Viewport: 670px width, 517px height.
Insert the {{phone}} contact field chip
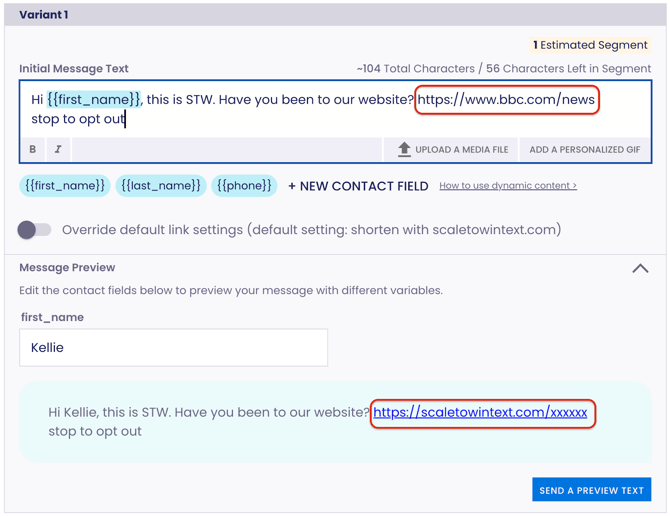coord(245,185)
